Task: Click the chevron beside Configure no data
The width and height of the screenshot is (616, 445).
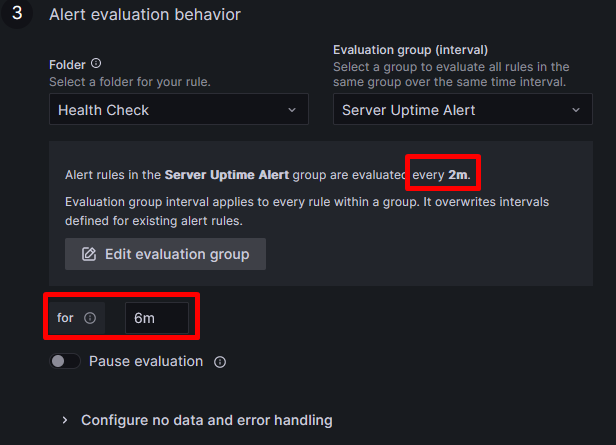Action: coord(65,420)
